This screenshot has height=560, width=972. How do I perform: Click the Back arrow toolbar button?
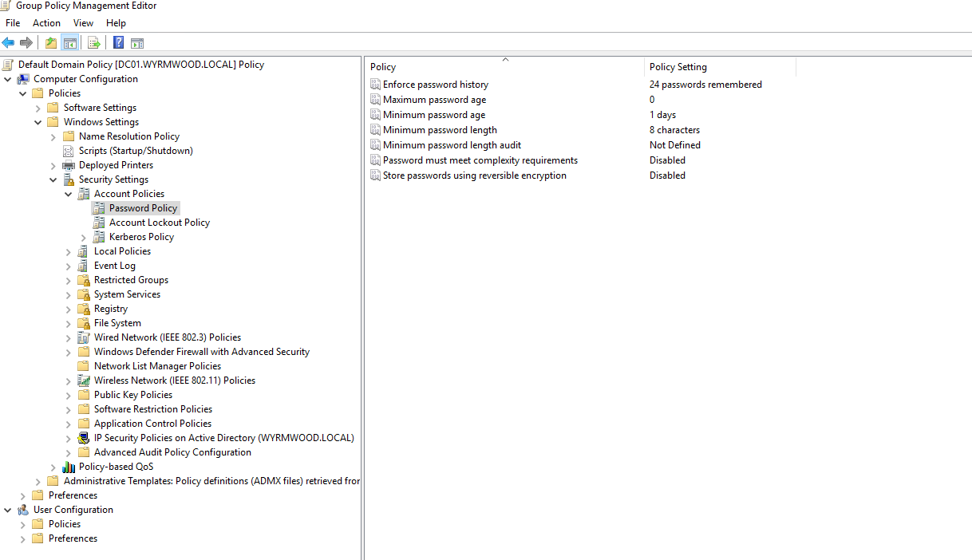9,43
